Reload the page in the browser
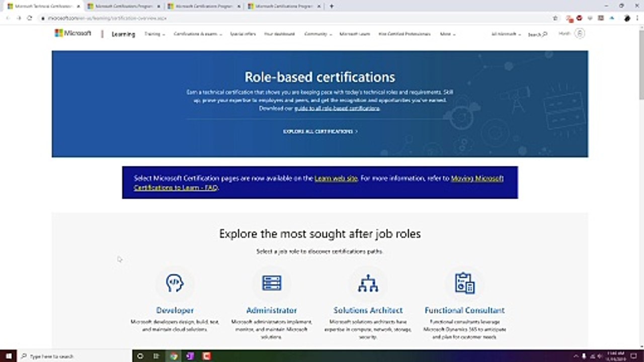Screen dimensions: 644x362 30,18
